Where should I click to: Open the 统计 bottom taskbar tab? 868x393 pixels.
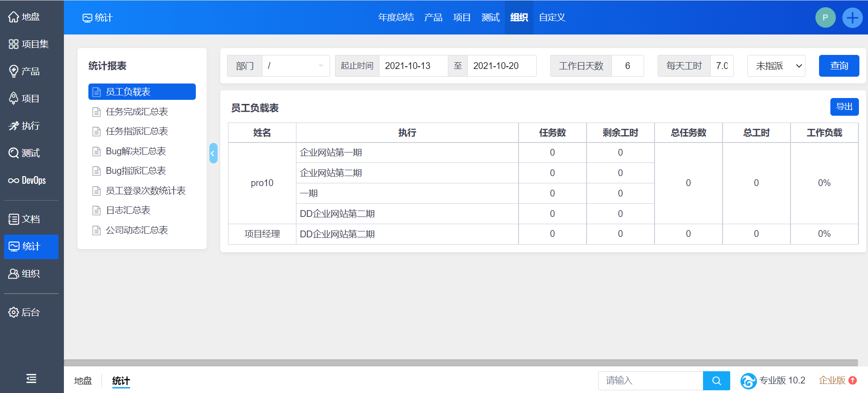click(121, 381)
